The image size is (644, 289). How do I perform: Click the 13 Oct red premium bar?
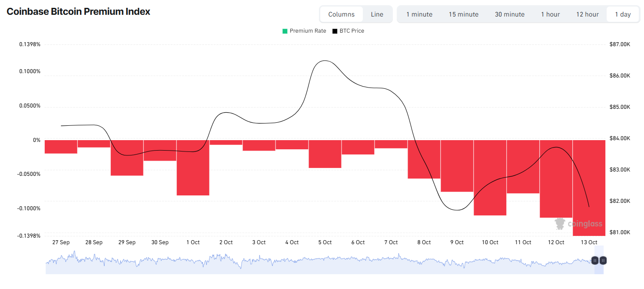589,188
